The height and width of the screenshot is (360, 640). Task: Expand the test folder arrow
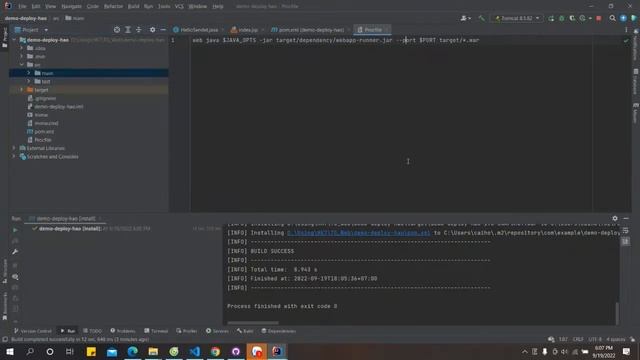point(29,81)
